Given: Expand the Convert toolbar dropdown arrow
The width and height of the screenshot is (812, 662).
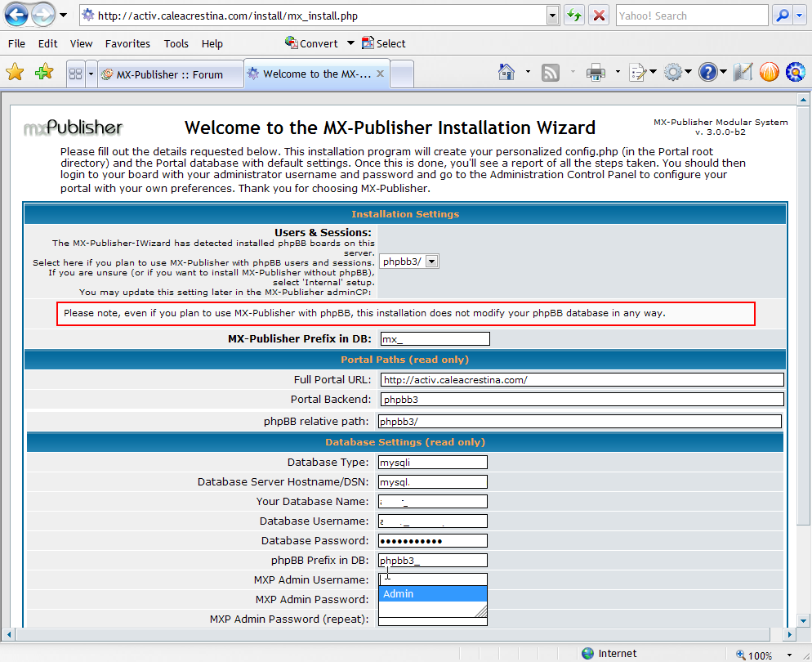Looking at the screenshot, I should [350, 43].
